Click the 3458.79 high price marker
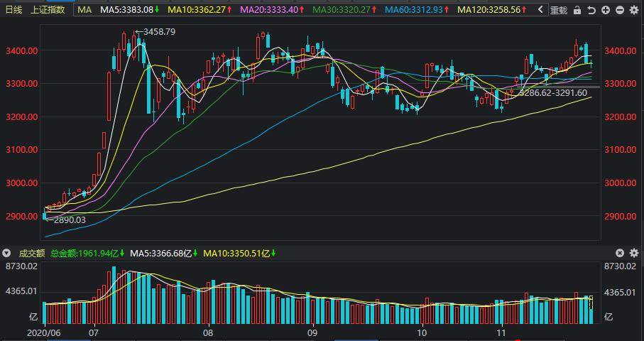The width and height of the screenshot is (644, 341). click(x=155, y=32)
